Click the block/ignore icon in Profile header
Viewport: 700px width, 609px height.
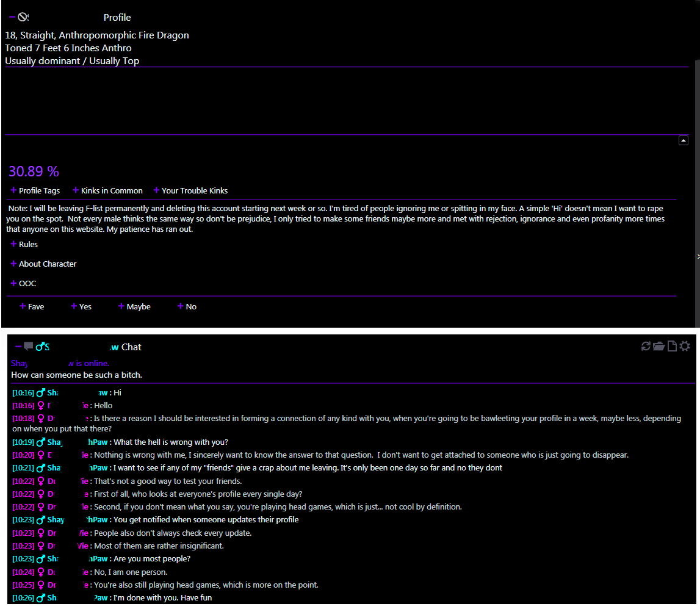click(x=23, y=17)
